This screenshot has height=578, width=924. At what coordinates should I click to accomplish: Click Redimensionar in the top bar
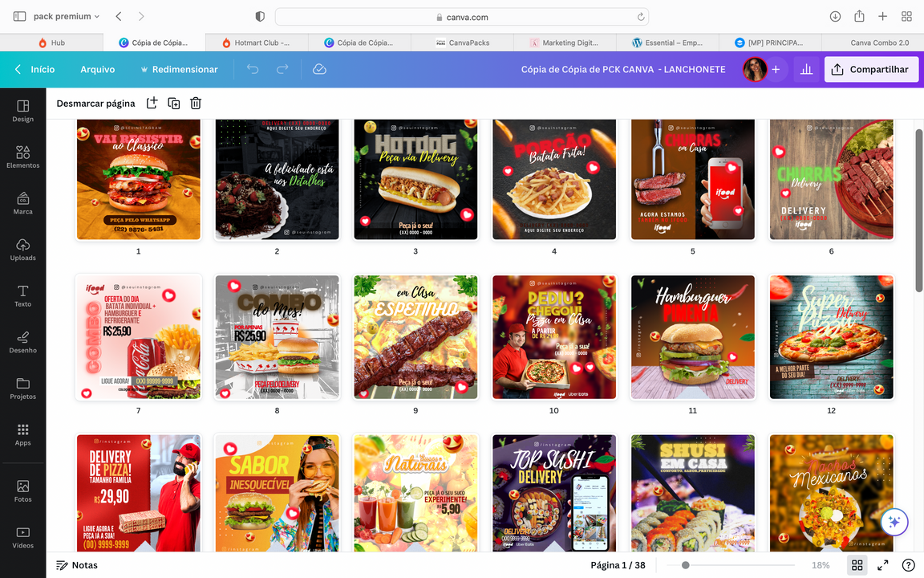coord(179,70)
